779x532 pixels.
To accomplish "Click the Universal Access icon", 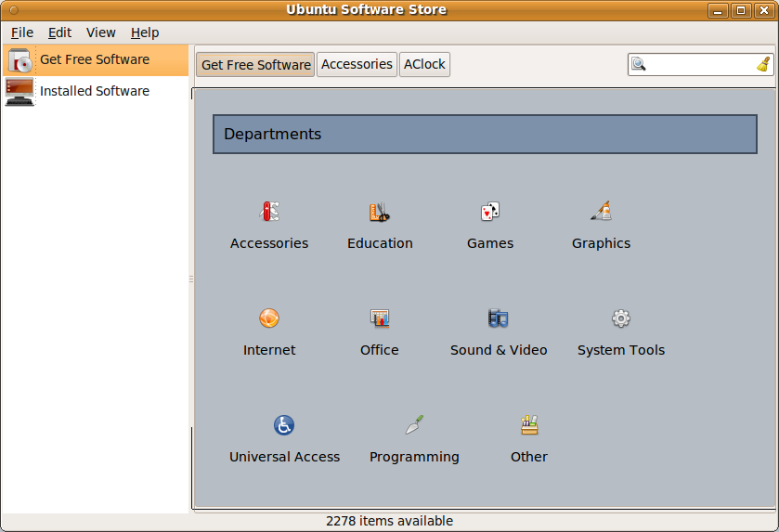I will [284, 425].
